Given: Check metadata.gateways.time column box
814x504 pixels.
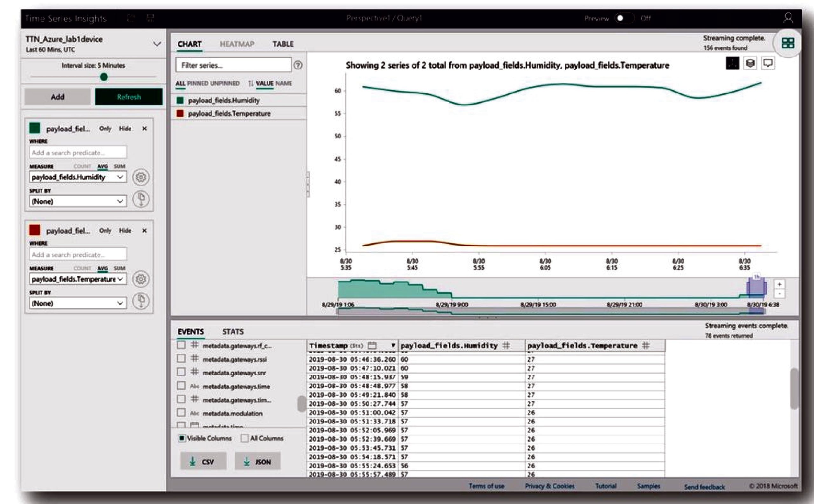Looking at the screenshot, I should coord(181,386).
